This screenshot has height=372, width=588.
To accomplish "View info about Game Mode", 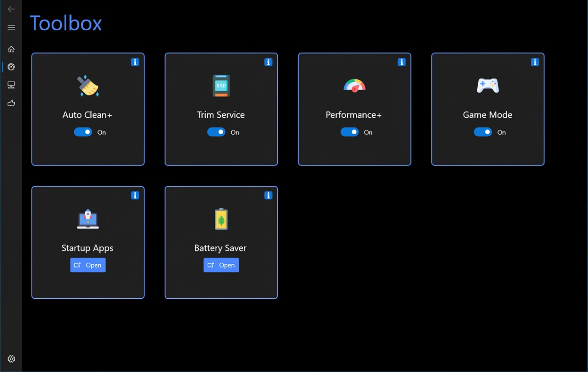I will (535, 62).
